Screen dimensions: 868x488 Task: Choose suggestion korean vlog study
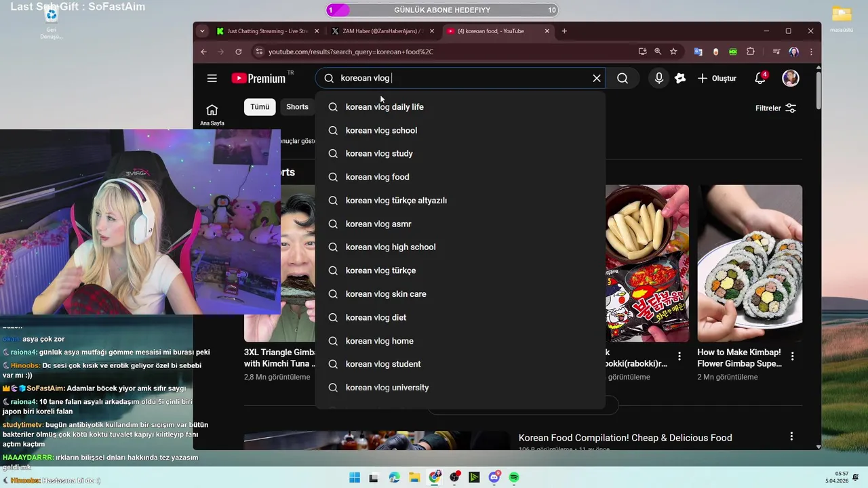[x=460, y=154]
